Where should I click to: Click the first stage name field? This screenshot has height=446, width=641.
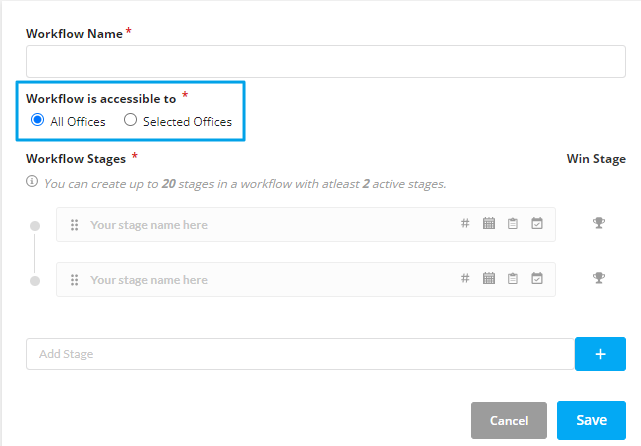(x=270, y=225)
